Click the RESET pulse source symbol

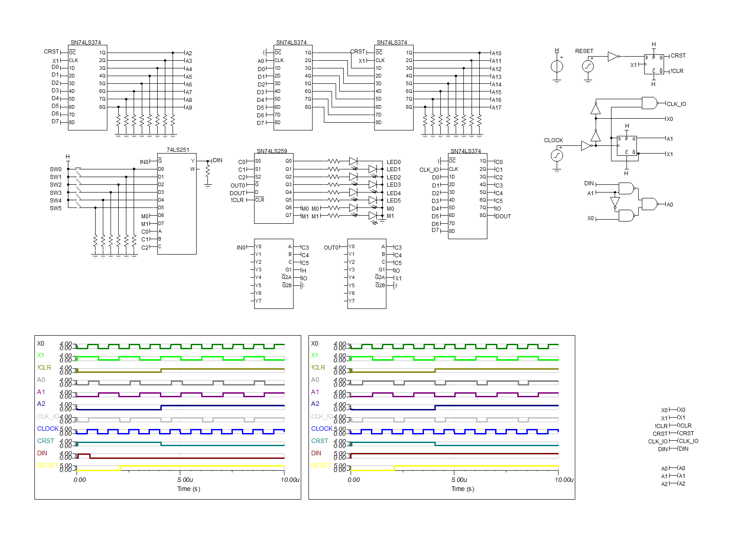[588, 66]
